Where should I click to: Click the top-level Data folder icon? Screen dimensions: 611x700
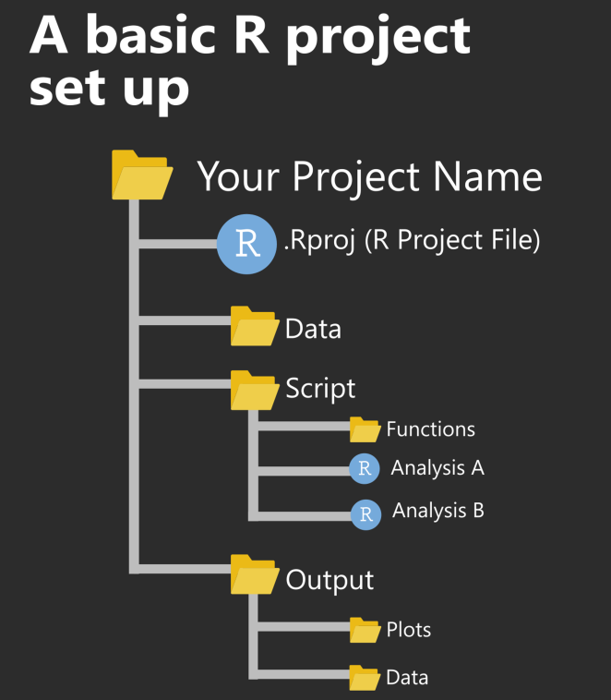(254, 327)
